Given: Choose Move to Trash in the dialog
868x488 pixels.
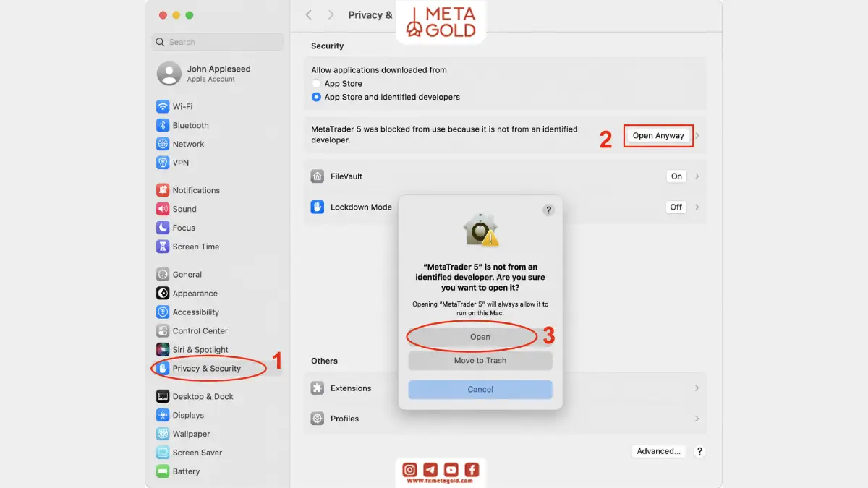Looking at the screenshot, I should 480,361.
